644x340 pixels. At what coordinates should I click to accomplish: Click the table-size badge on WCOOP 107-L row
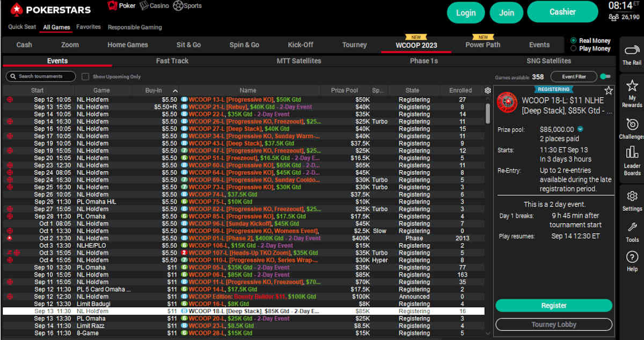[x=184, y=253]
